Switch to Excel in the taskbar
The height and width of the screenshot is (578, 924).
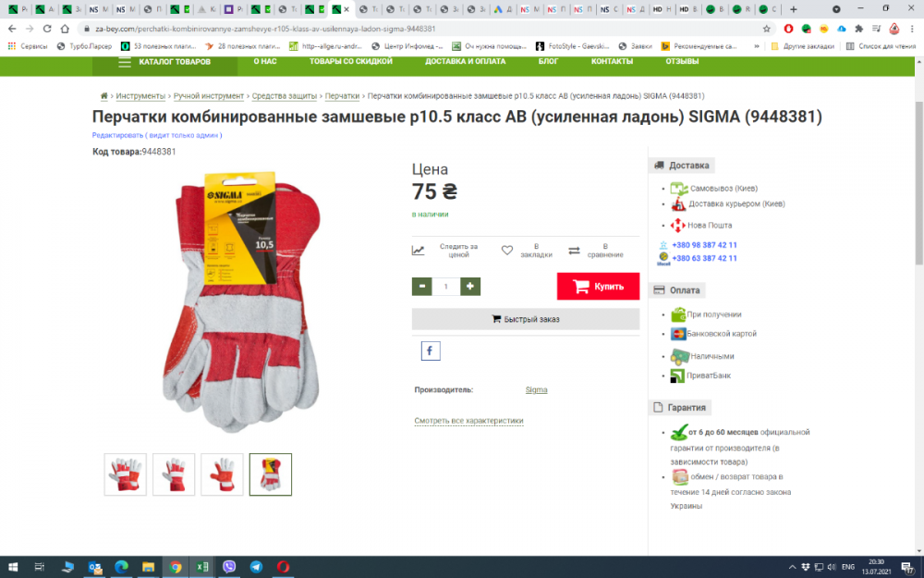(x=202, y=568)
